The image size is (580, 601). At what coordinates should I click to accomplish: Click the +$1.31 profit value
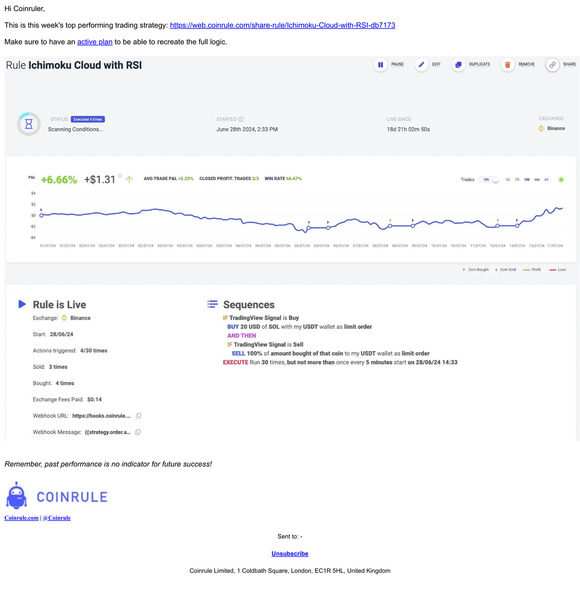pos(100,179)
